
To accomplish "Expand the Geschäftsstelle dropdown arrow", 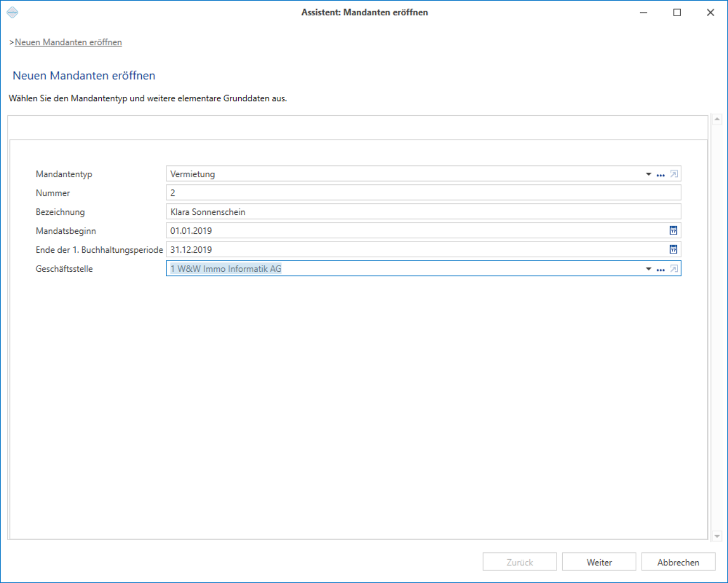I will pyautogui.click(x=648, y=269).
